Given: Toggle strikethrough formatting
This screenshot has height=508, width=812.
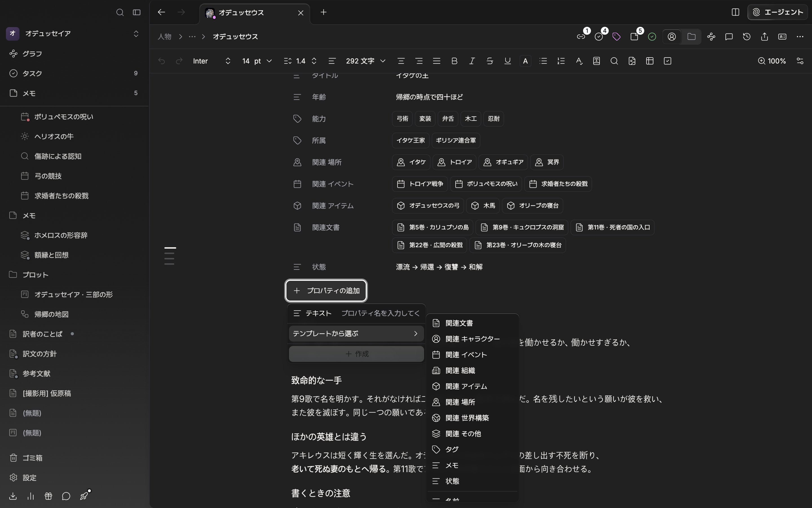Looking at the screenshot, I should (490, 61).
